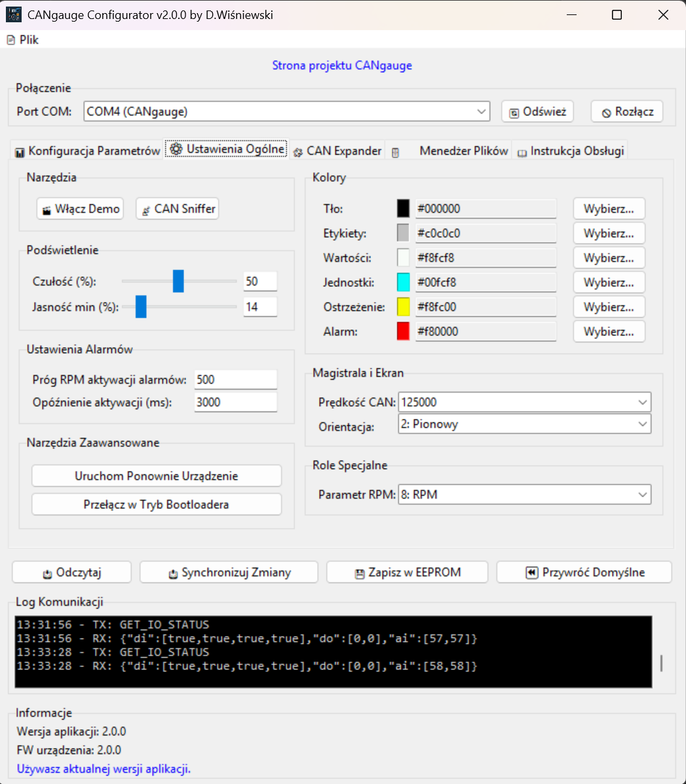Click 'Wersja aplikacji: 2.0.0' text
Viewport: 686px width, 784px height.
(71, 732)
